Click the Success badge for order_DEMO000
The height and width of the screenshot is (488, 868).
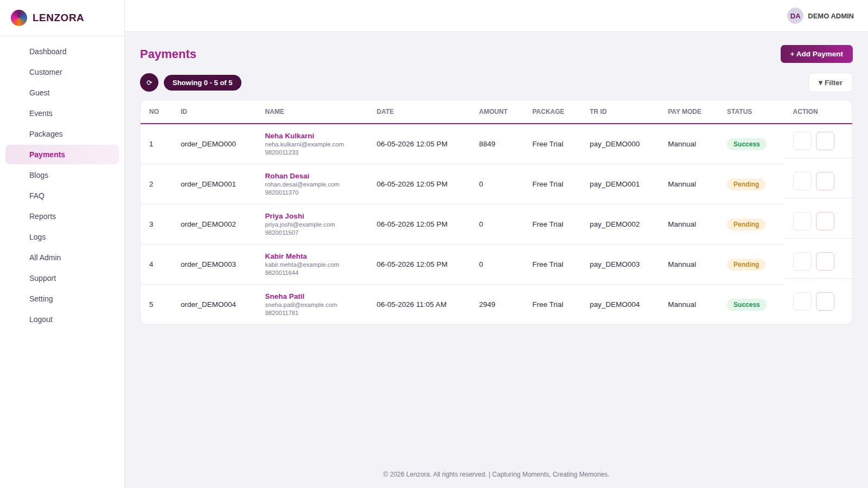746,144
